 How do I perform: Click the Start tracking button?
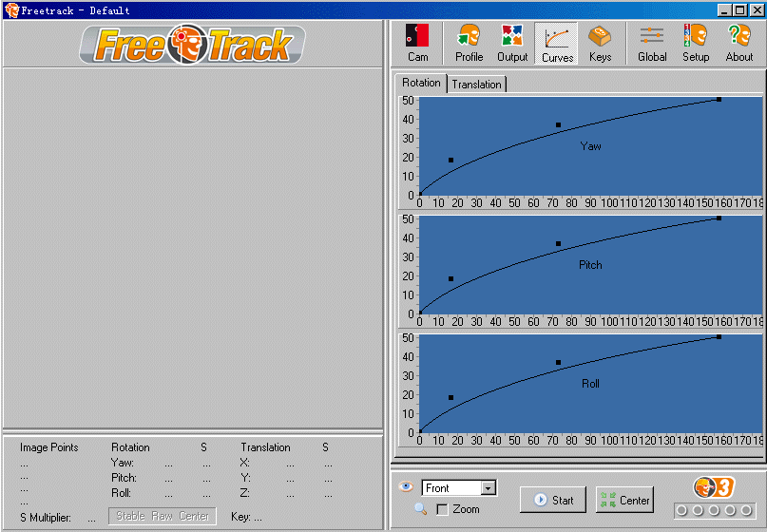click(553, 500)
